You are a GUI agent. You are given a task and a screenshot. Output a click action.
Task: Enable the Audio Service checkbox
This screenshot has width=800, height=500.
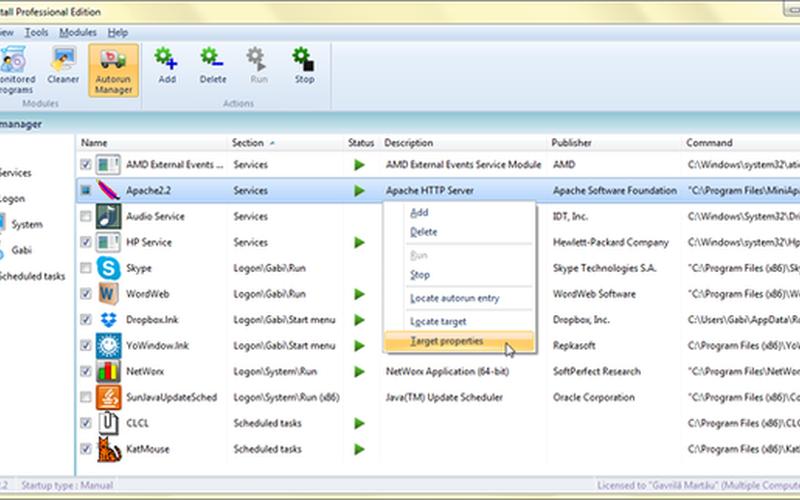(86, 216)
